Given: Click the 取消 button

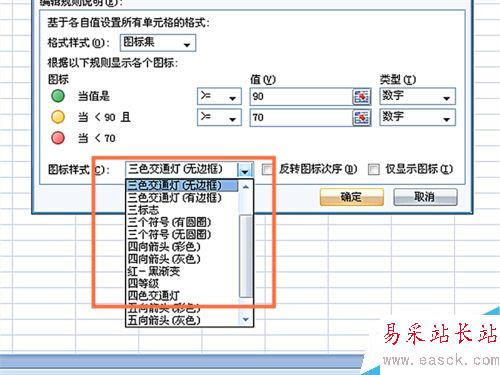Looking at the screenshot, I should coord(425,197).
